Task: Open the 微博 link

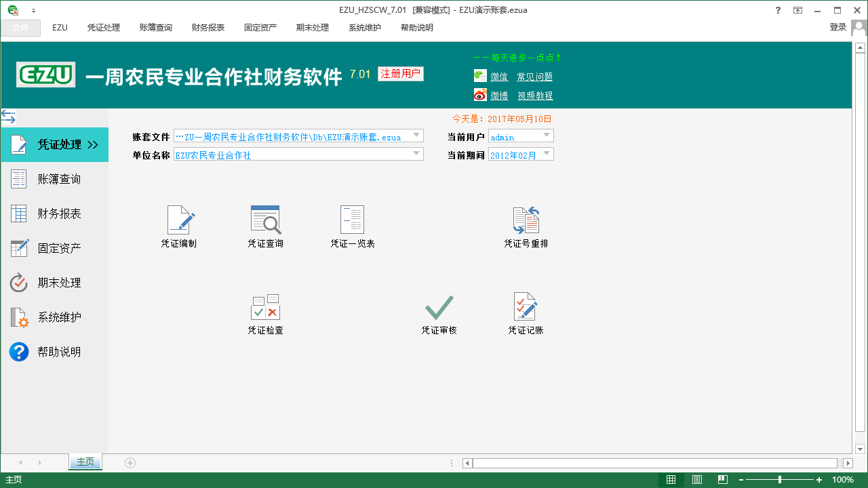Action: point(499,96)
